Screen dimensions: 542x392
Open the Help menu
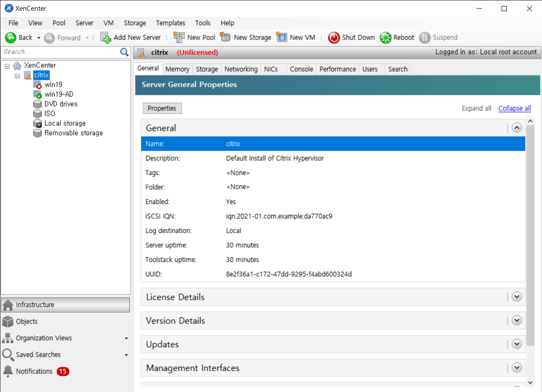click(x=227, y=23)
